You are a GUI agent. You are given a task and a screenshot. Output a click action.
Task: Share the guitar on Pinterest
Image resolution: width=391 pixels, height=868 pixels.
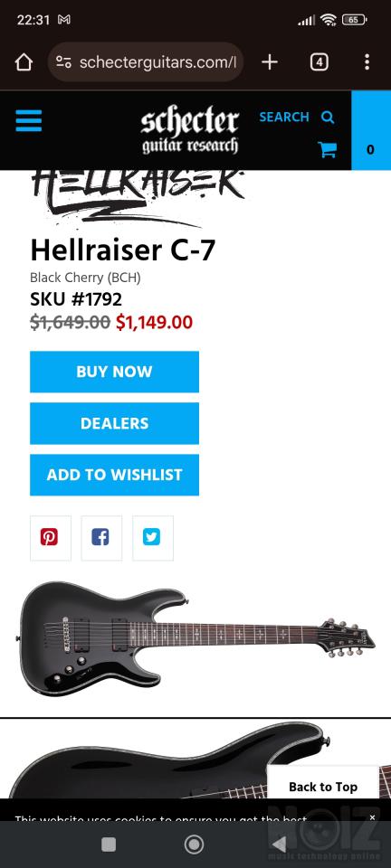[51, 537]
